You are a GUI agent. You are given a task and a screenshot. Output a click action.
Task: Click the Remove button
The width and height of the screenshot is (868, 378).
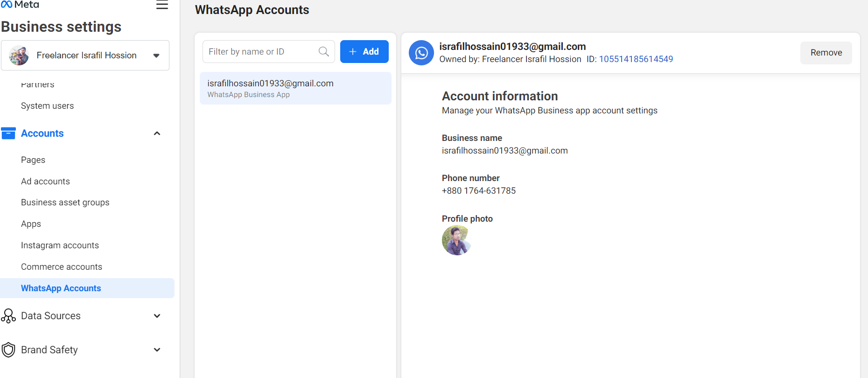click(826, 53)
